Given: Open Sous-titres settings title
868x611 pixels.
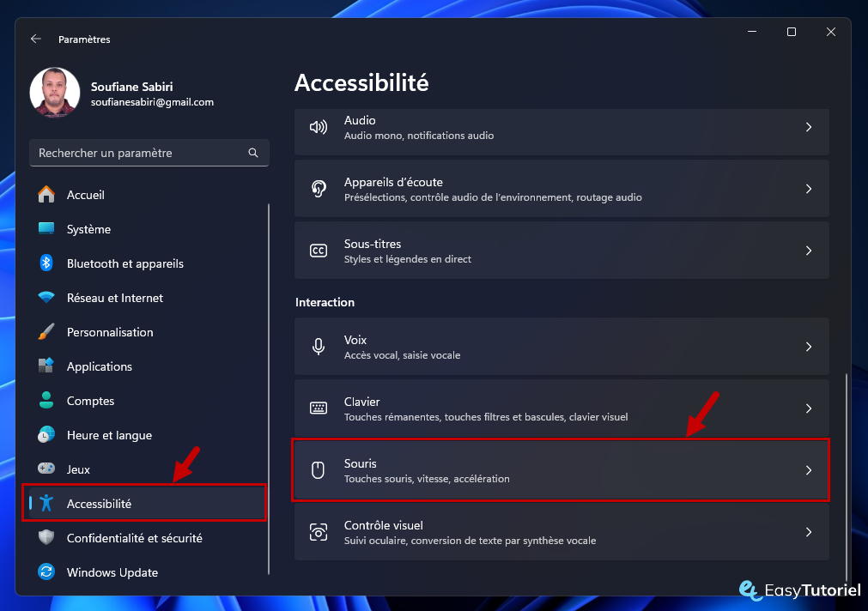Looking at the screenshot, I should [372, 244].
